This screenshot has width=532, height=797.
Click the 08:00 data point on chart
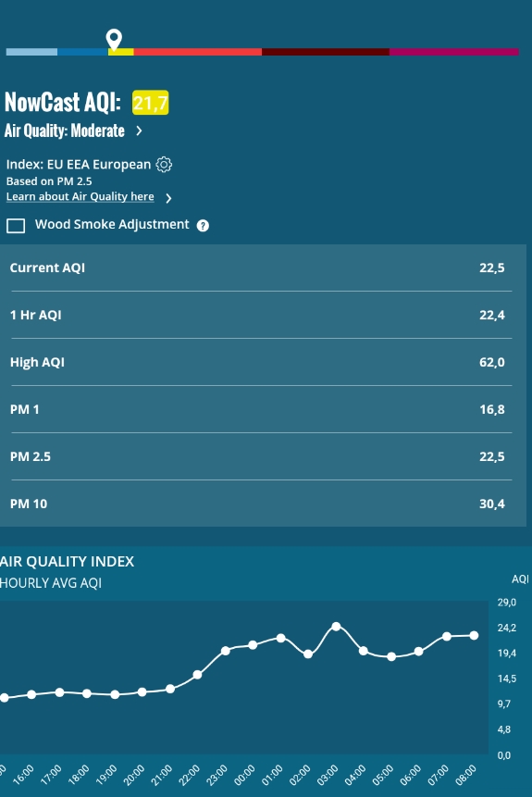point(474,635)
